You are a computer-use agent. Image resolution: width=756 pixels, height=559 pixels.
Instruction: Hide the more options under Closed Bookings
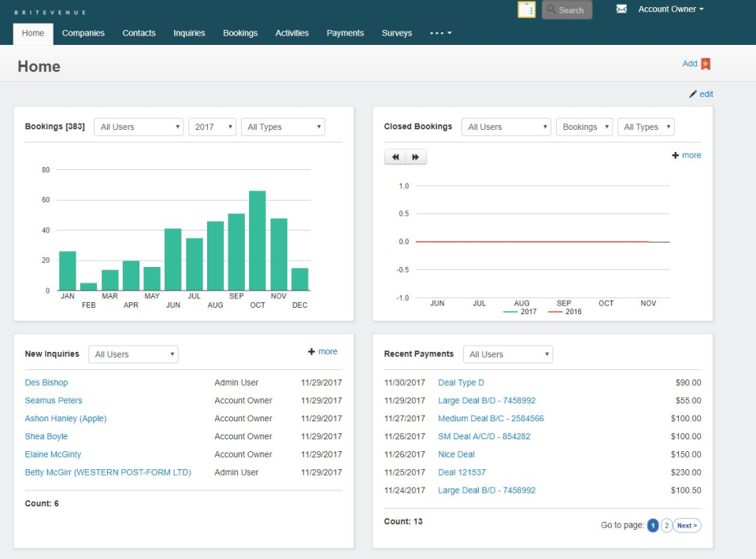pyautogui.click(x=686, y=155)
